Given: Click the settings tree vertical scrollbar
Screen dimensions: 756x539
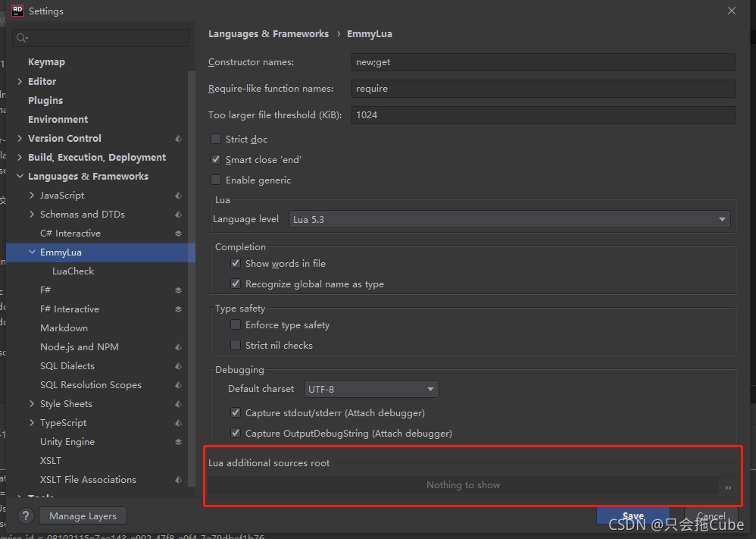Looking at the screenshot, I should [192, 280].
